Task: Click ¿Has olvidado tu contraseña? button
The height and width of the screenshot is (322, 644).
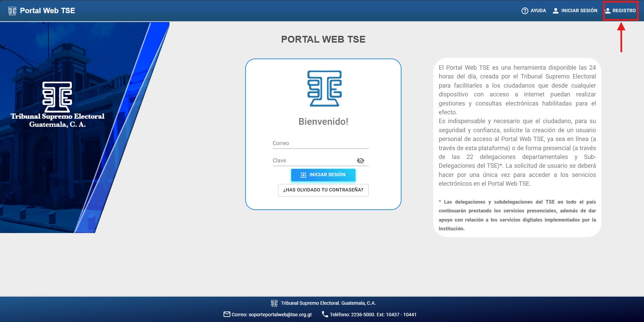Action: tap(323, 190)
